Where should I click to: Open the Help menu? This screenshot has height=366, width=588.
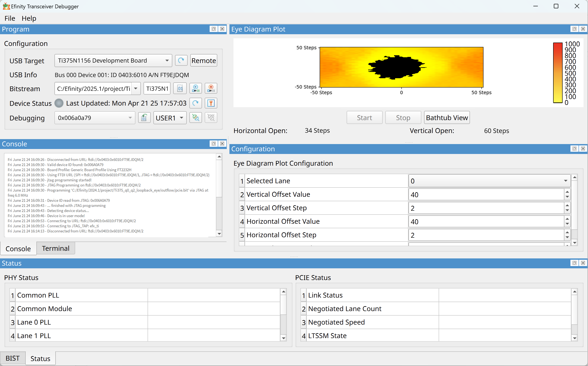pos(29,18)
